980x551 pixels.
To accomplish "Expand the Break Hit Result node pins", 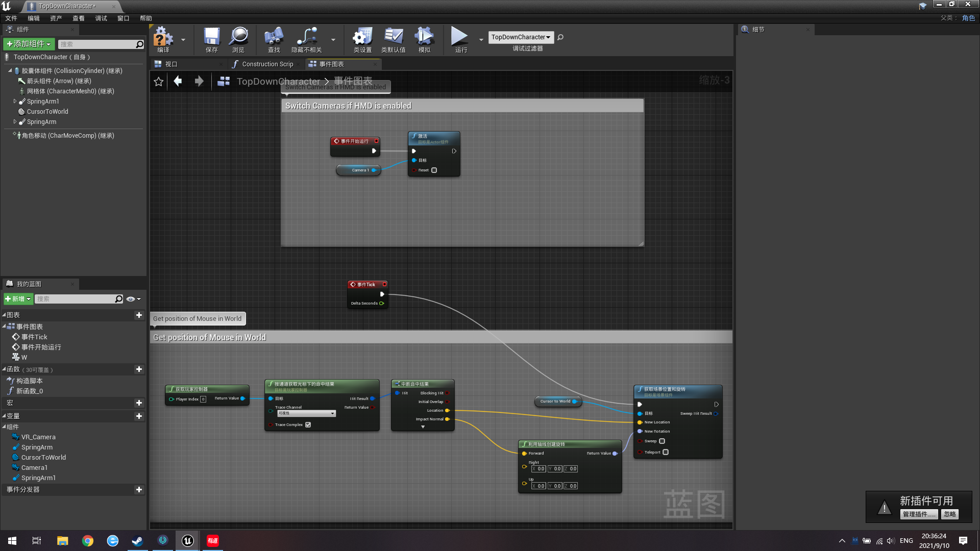I will pos(423,427).
